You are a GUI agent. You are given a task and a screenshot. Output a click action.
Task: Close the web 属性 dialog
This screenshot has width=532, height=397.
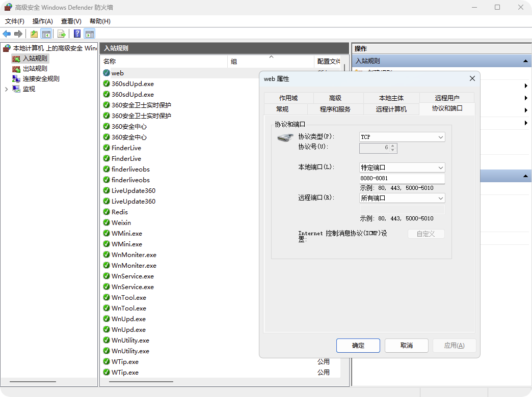(472, 79)
